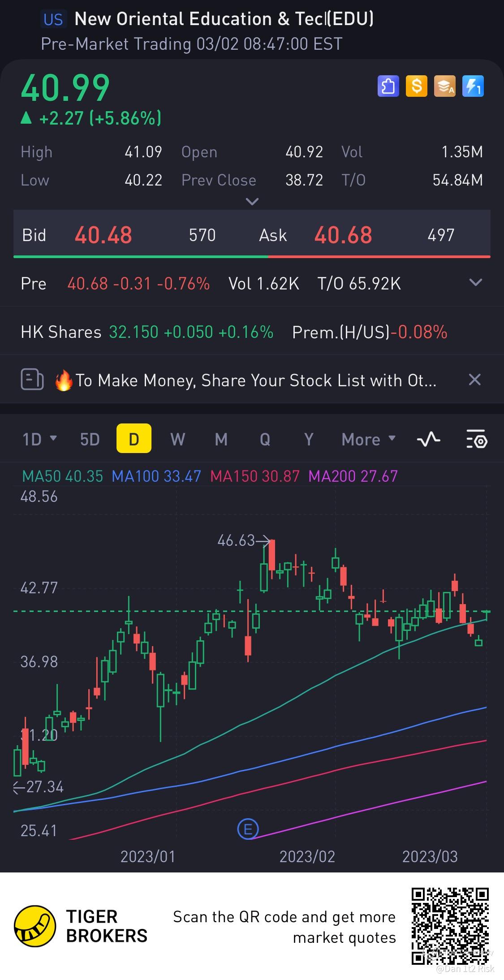Tap the MA150 30.87 indicator label
Viewport: 504px width, 980px height.
pyautogui.click(x=255, y=476)
